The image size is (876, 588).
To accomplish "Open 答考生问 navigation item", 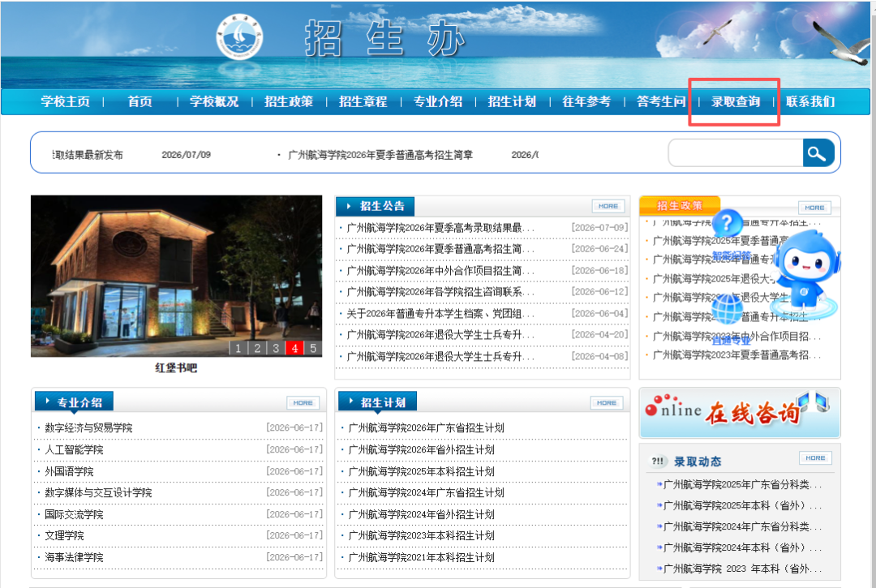I will click(661, 101).
